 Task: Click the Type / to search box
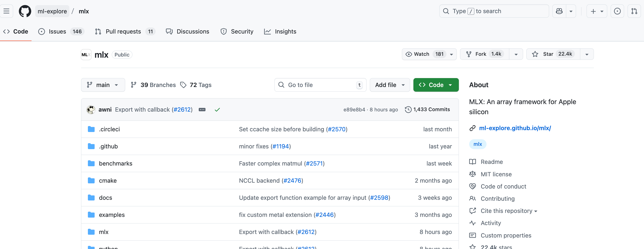(x=494, y=11)
